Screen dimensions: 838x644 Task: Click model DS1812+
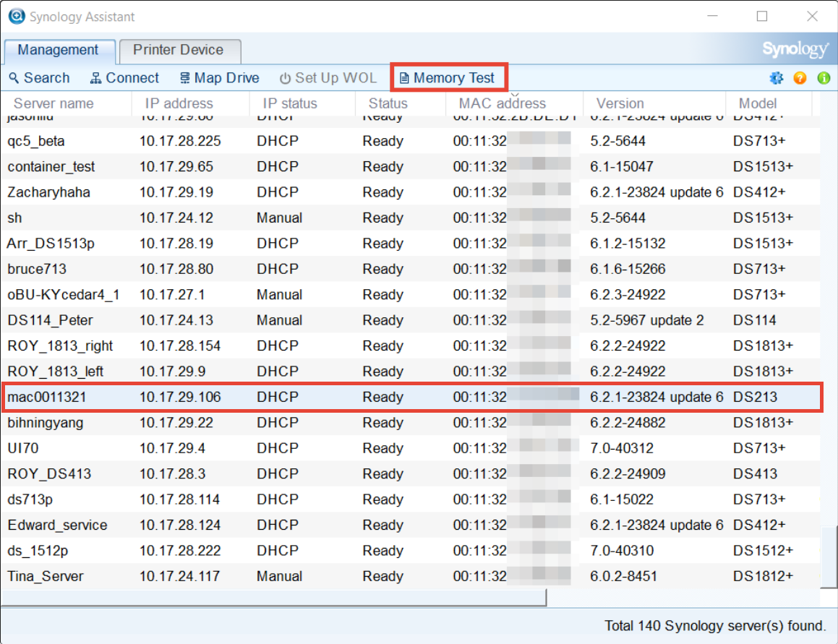(763, 577)
